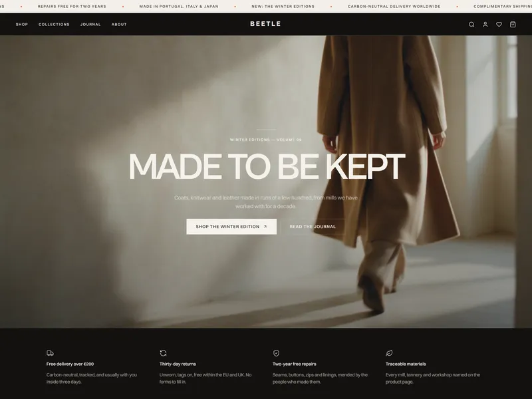The height and width of the screenshot is (399, 532).
Task: Click the 'Made to be kept' headline
Action: (267, 167)
